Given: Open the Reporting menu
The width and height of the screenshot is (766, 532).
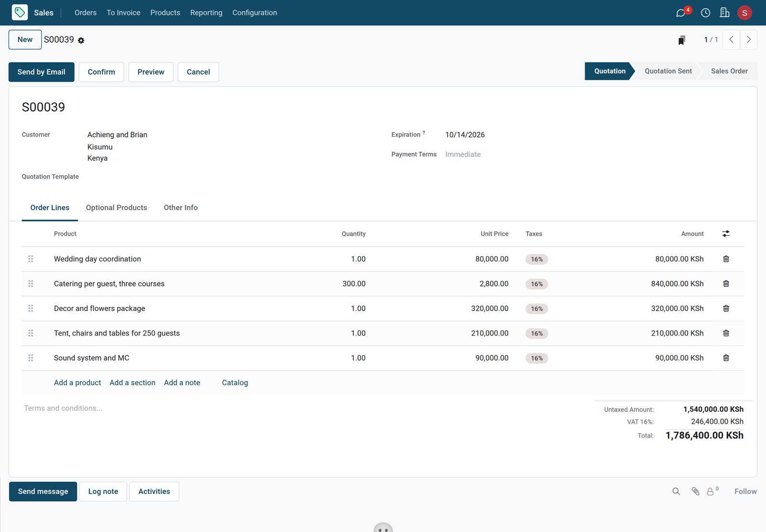Looking at the screenshot, I should pyautogui.click(x=206, y=13).
